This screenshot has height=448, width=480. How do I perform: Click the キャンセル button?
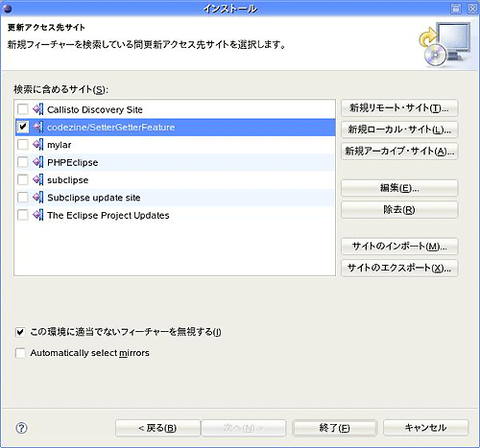[x=425, y=428]
